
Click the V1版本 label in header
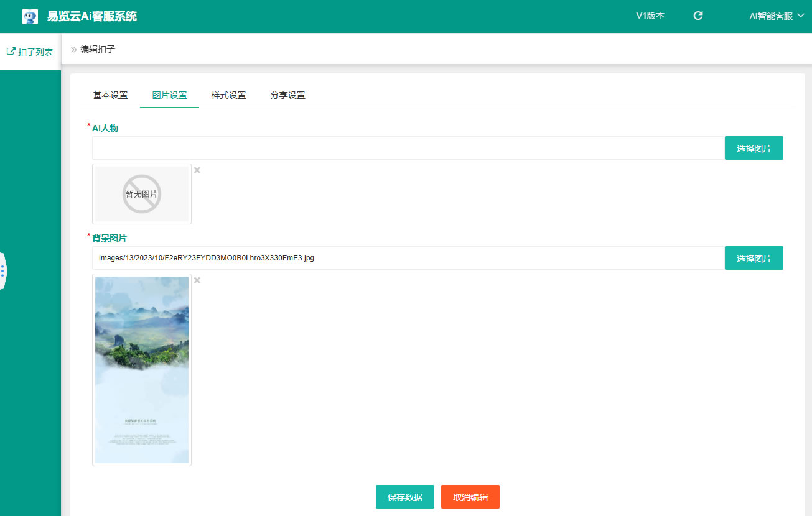pos(650,16)
